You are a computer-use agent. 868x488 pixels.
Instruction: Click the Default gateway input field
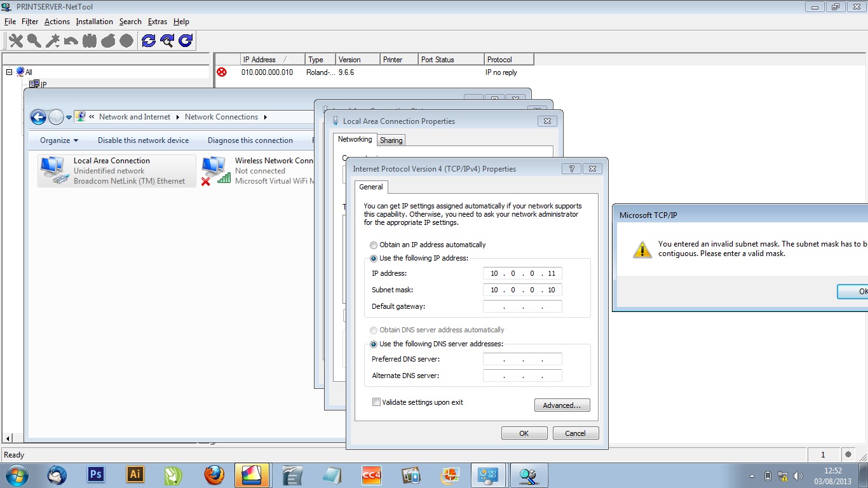pyautogui.click(x=522, y=306)
